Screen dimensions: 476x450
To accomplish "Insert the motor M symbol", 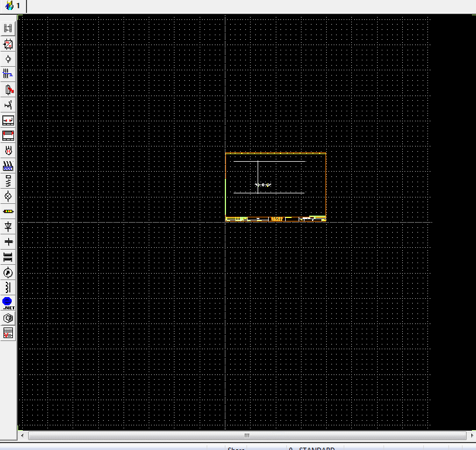I will (x=8, y=151).
